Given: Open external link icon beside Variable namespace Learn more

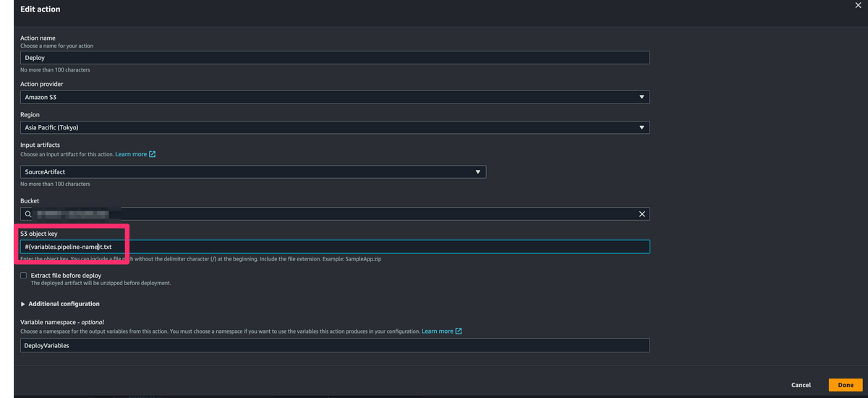Looking at the screenshot, I should pos(459,331).
